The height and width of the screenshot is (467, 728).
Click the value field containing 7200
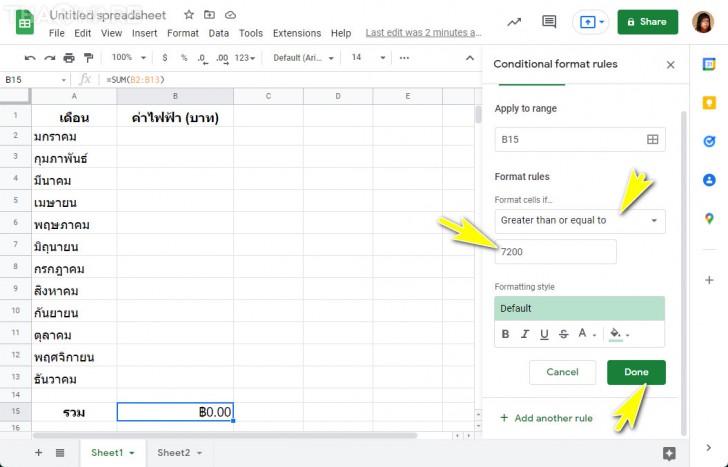pos(555,252)
